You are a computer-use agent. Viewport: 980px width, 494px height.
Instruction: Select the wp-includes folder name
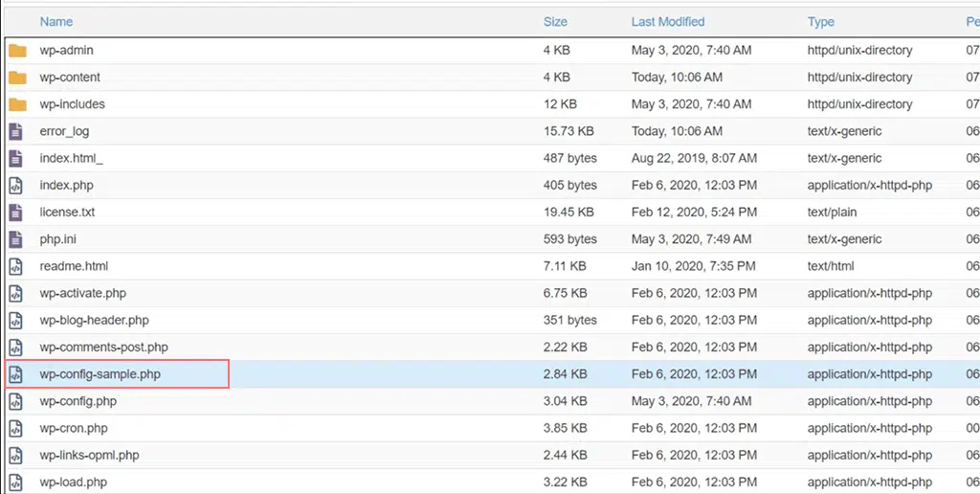pos(73,103)
